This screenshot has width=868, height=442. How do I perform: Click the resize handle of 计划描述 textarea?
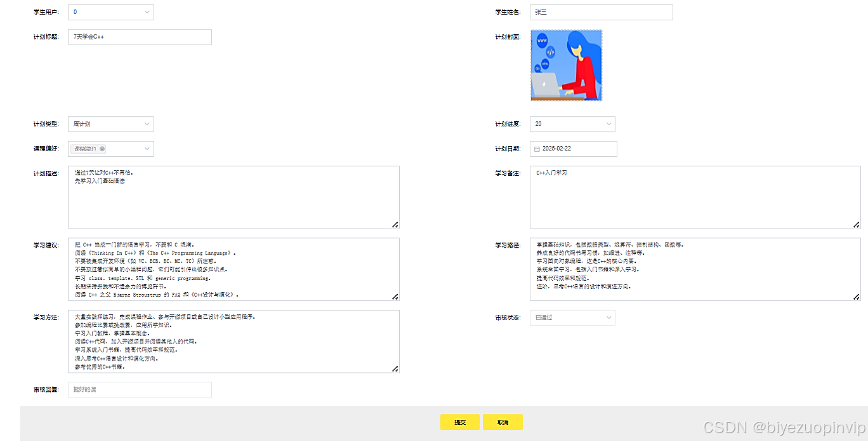[x=395, y=224]
